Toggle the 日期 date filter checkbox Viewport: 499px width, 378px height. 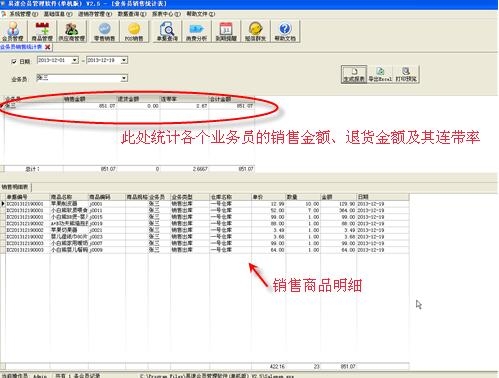[x=14, y=61]
